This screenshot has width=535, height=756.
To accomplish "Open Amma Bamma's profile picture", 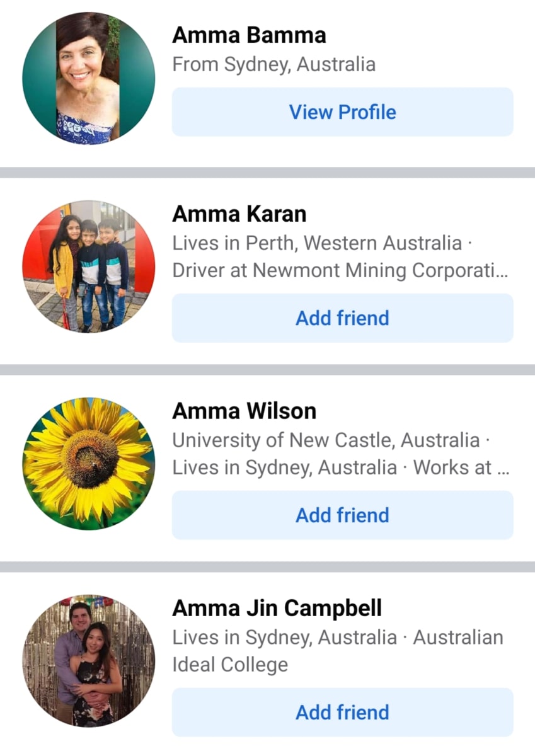I will [x=89, y=78].
